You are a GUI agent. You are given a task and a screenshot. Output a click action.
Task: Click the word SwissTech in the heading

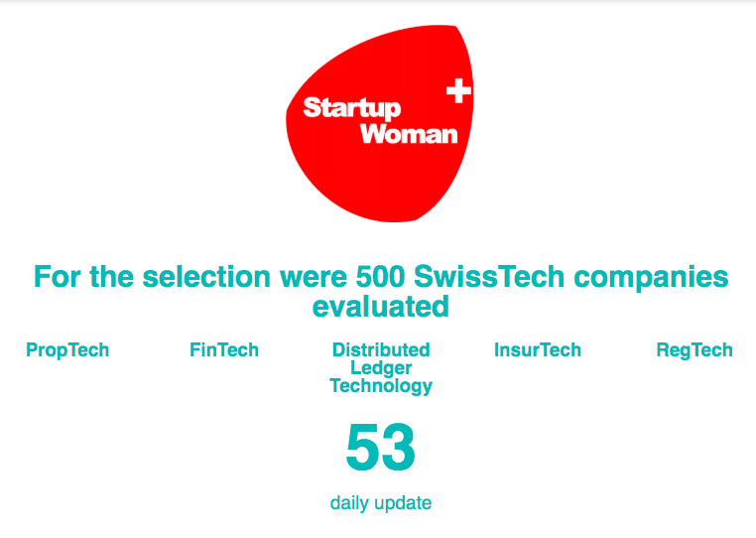pyautogui.click(x=489, y=277)
